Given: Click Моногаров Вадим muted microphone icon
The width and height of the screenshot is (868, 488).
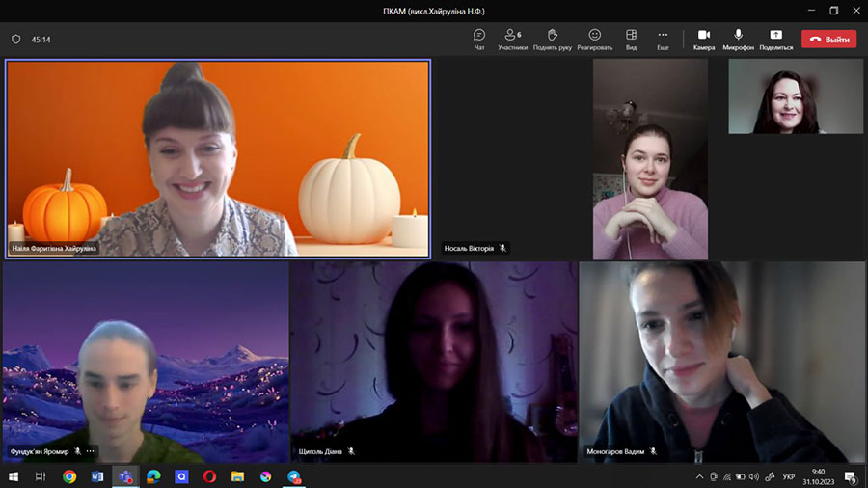Looking at the screenshot, I should pyautogui.click(x=653, y=451).
